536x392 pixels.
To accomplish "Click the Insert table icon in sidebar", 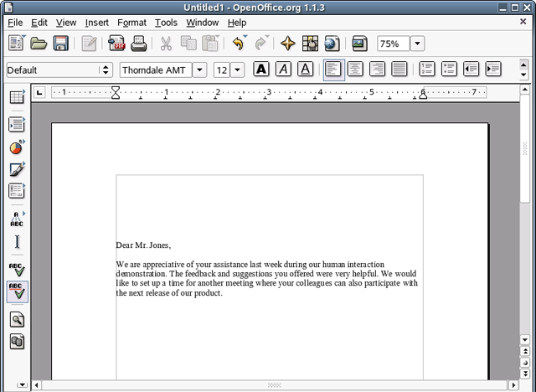I will 17,96.
